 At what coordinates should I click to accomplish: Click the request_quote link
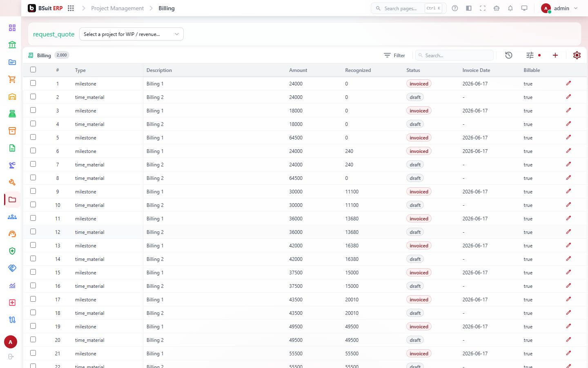[54, 34]
